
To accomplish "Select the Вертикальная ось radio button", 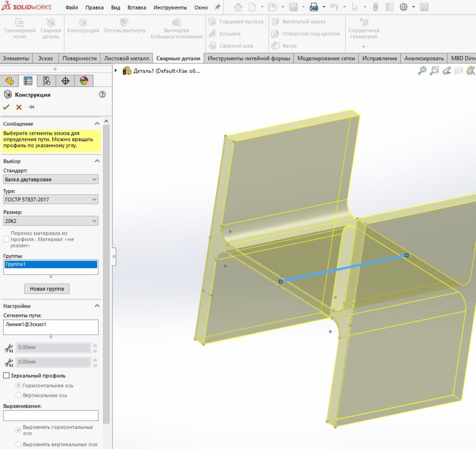I will pos(18,395).
